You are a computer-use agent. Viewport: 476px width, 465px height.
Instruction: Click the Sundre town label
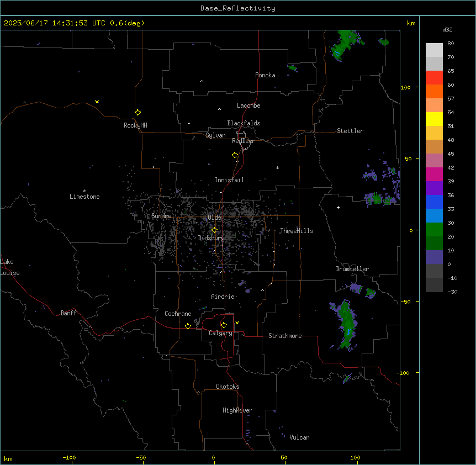(161, 216)
